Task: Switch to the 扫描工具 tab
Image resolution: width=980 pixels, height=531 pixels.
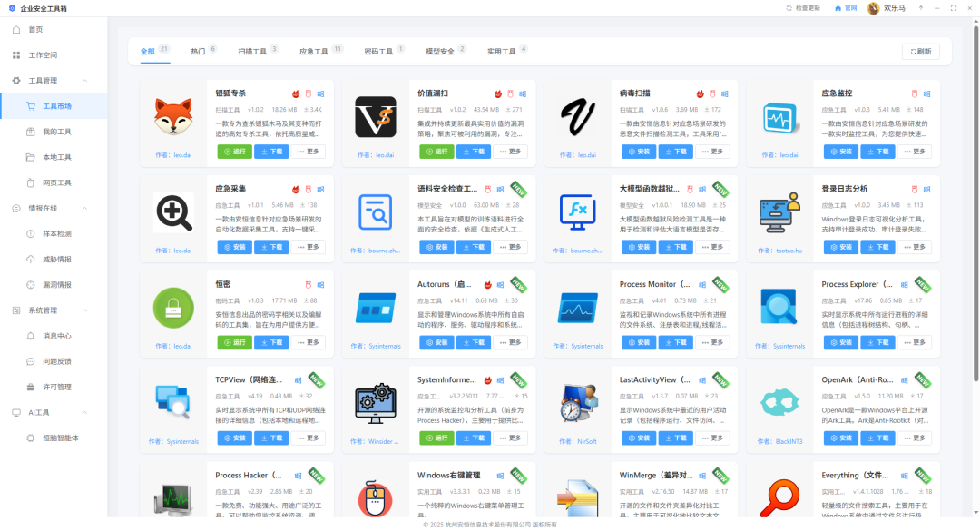Action: click(252, 52)
